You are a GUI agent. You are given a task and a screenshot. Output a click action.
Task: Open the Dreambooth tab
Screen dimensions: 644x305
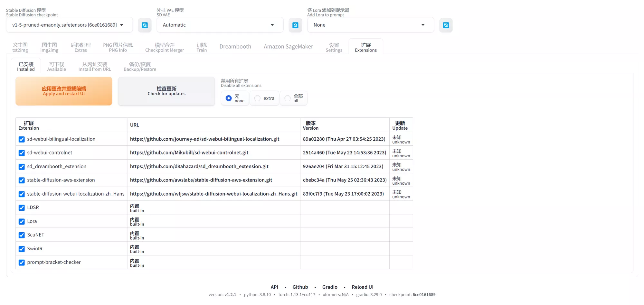click(x=235, y=47)
